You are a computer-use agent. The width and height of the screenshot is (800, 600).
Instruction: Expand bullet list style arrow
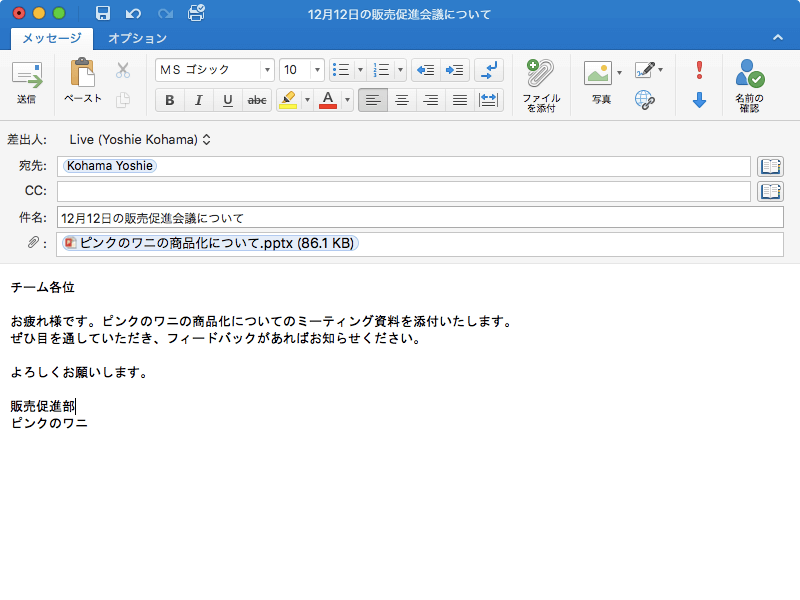(360, 70)
